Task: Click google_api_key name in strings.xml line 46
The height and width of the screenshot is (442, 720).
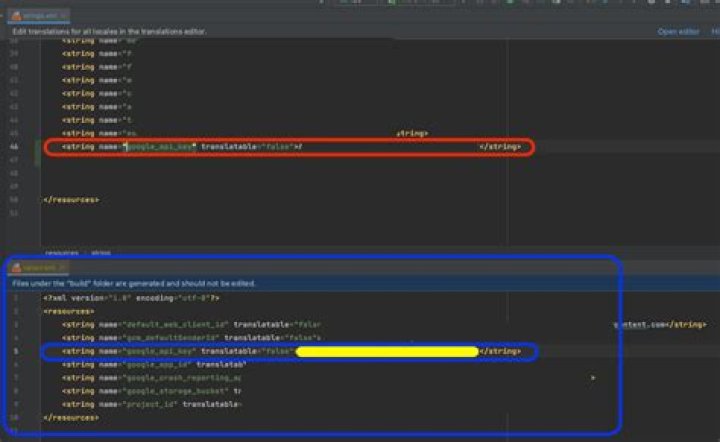Action: [159, 147]
